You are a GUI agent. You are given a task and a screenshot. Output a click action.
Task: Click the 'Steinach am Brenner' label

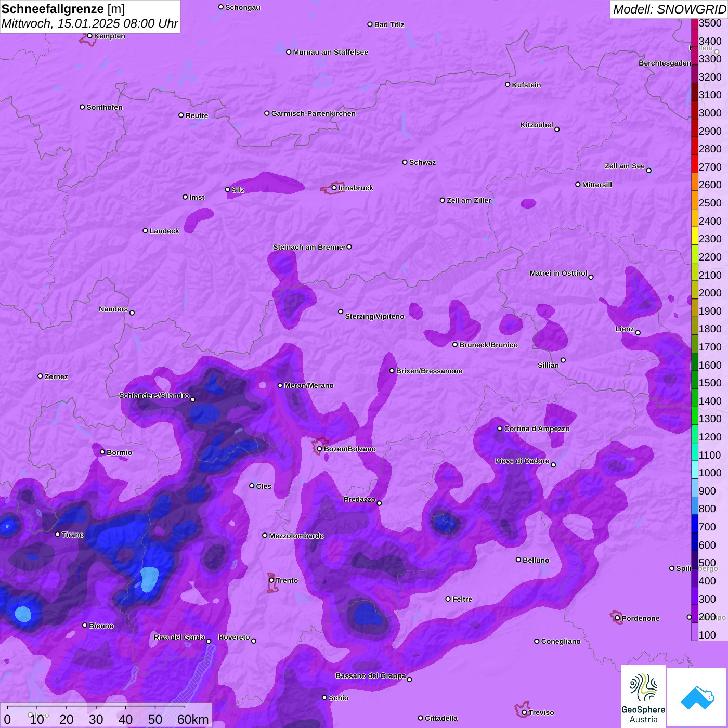coord(309,247)
